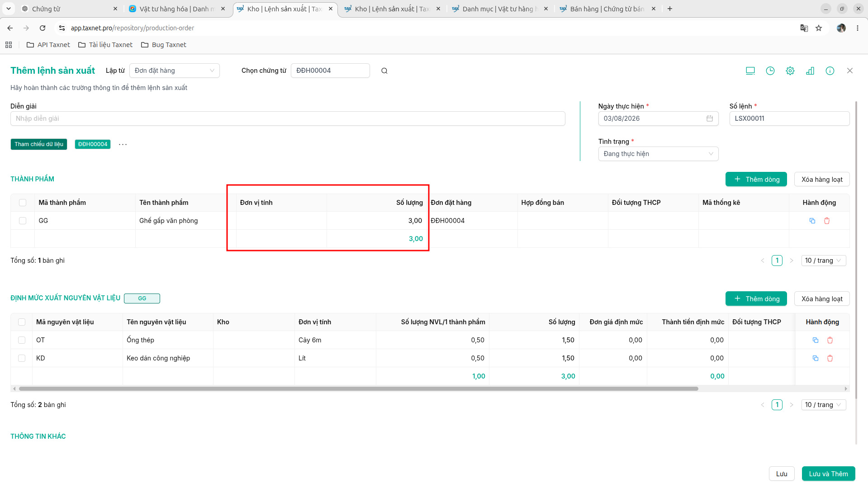The width and height of the screenshot is (868, 488).
Task: Change page size 10 / trang for Thành phẩm
Action: [823, 261]
